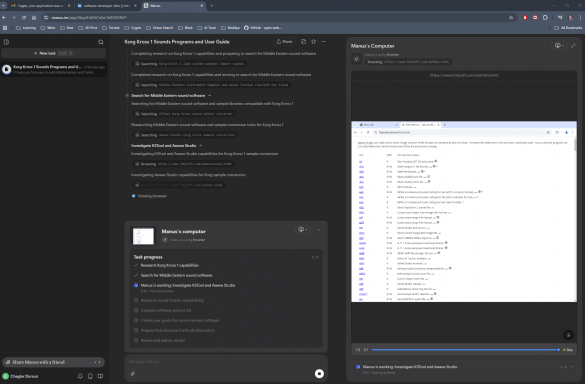Favorite this task with the star icon
Screen dimensions: 585x384
pos(313,41)
